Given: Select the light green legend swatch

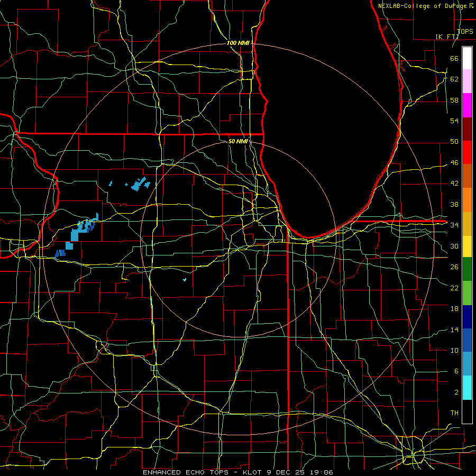Looking at the screenshot, I should coord(467,293).
